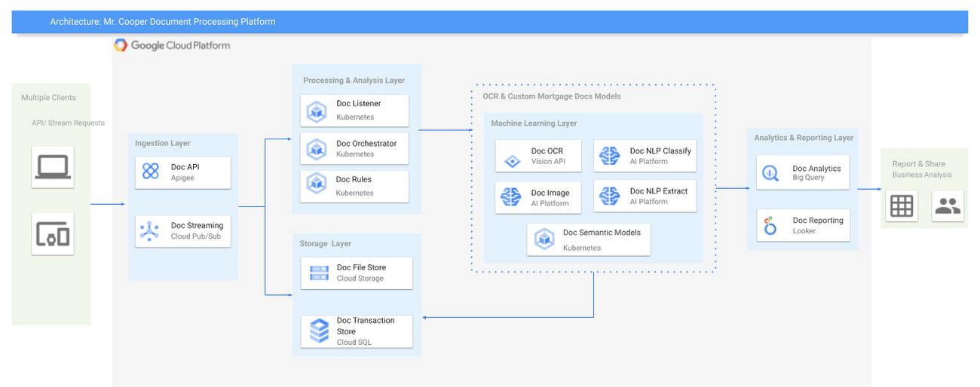The width and height of the screenshot is (980, 387).
Task: Click the 'Analytics & Reporting Layer' heading
Action: (804, 138)
